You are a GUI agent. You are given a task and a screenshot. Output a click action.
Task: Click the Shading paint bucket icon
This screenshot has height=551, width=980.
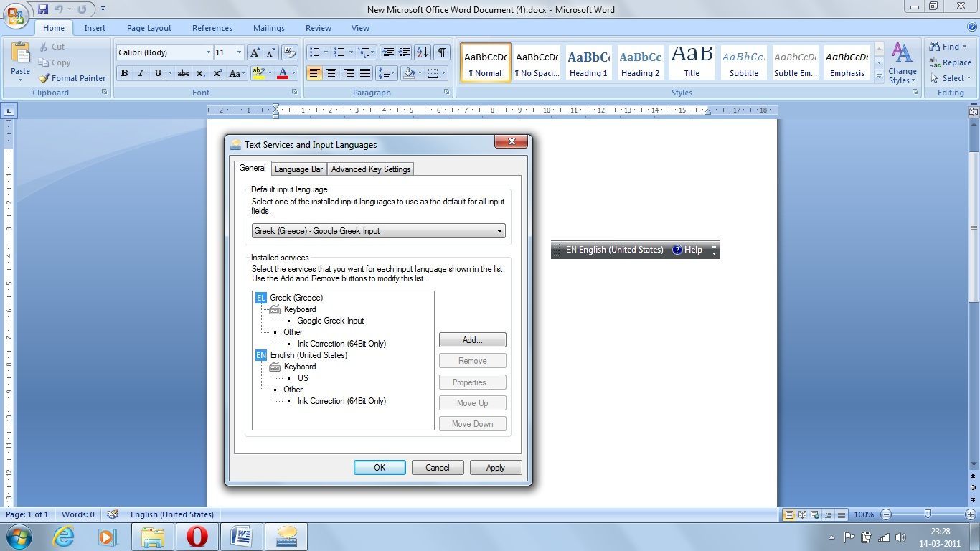tap(408, 73)
